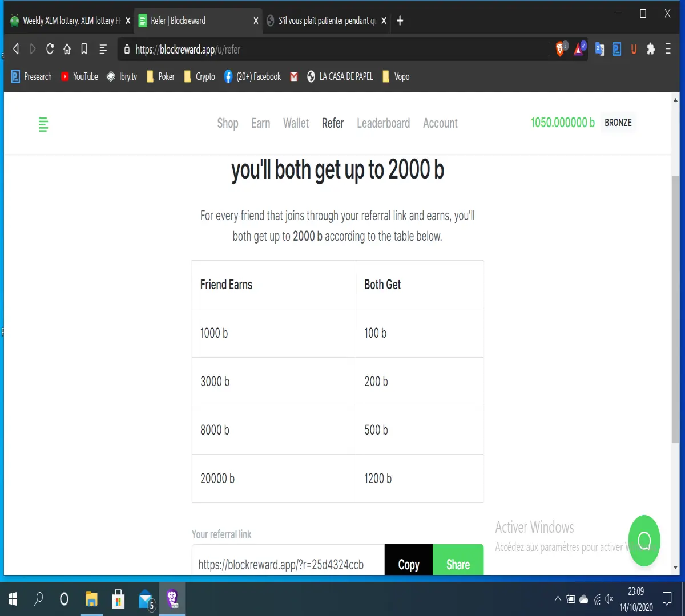The image size is (685, 616).
Task: Open the Extensions puzzle piece menu
Action: tap(651, 50)
